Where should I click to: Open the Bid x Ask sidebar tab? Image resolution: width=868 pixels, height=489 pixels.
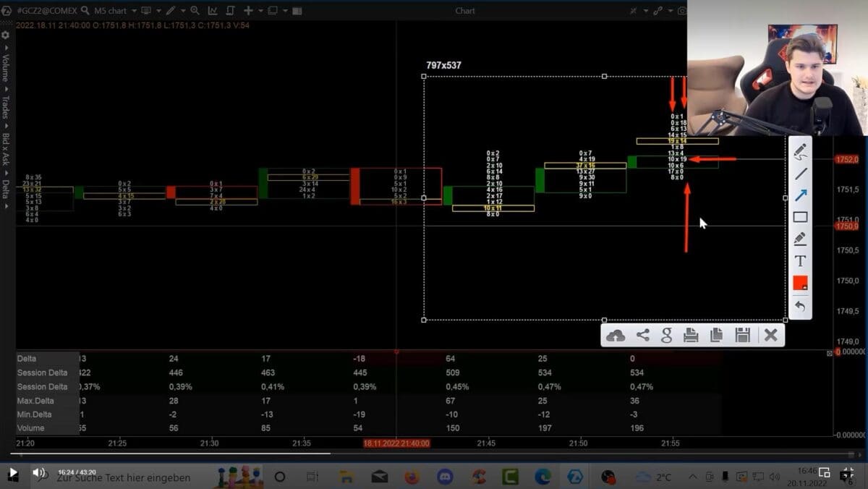coord(5,152)
